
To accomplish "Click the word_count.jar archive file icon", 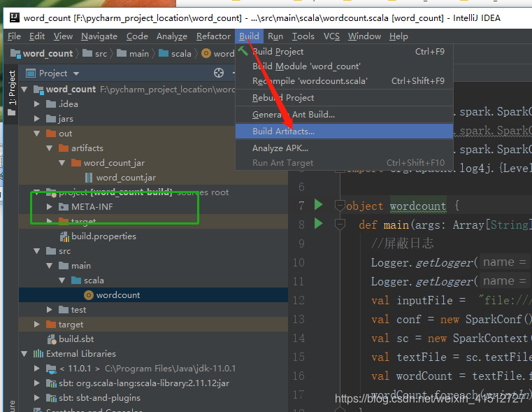I will pyautogui.click(x=89, y=178).
